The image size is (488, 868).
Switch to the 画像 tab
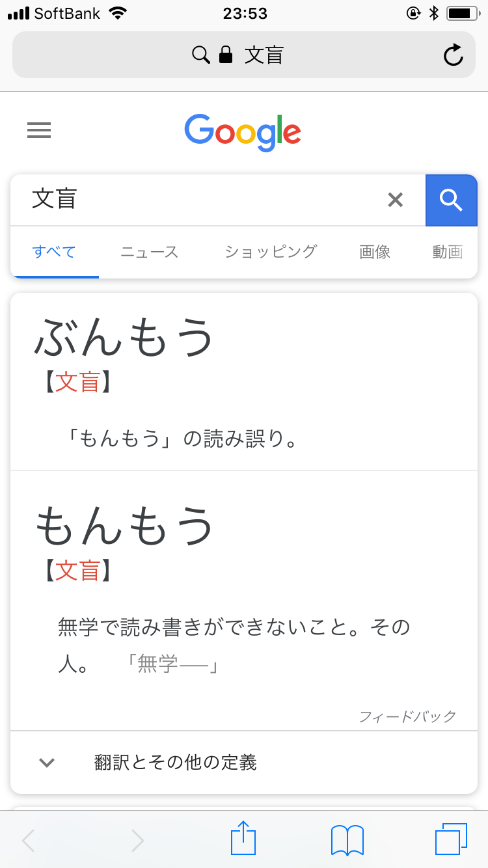pyautogui.click(x=375, y=252)
